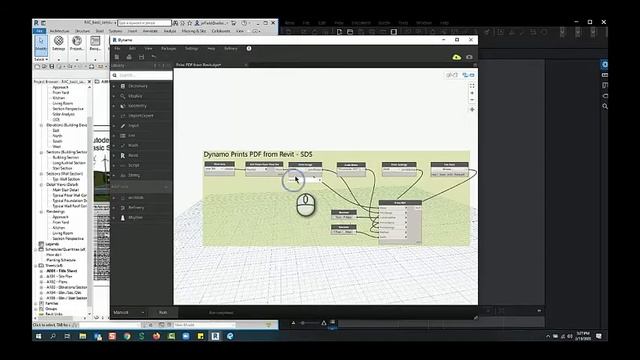Click the Revit icon in the taskbar
The image size is (640, 360).
(215, 336)
